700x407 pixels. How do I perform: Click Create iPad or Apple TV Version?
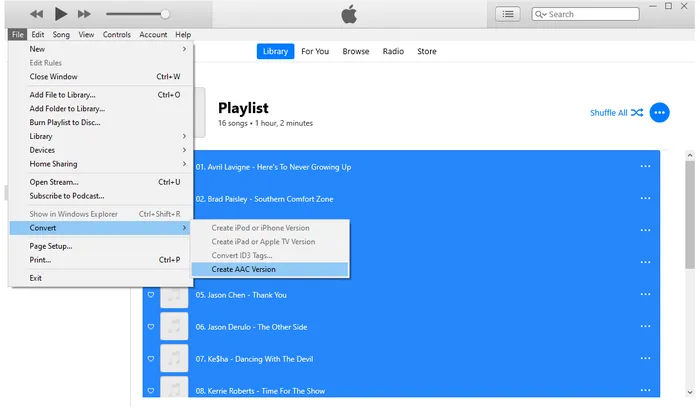pyautogui.click(x=270, y=242)
